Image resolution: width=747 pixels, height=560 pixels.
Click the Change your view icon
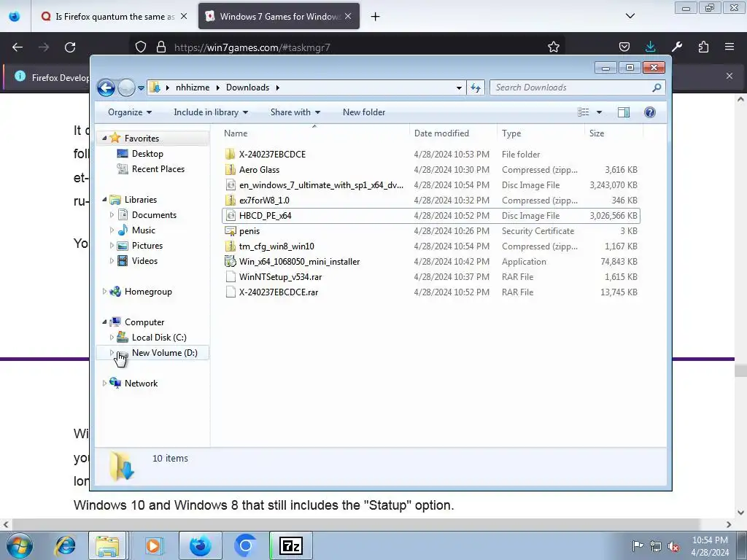tap(584, 112)
